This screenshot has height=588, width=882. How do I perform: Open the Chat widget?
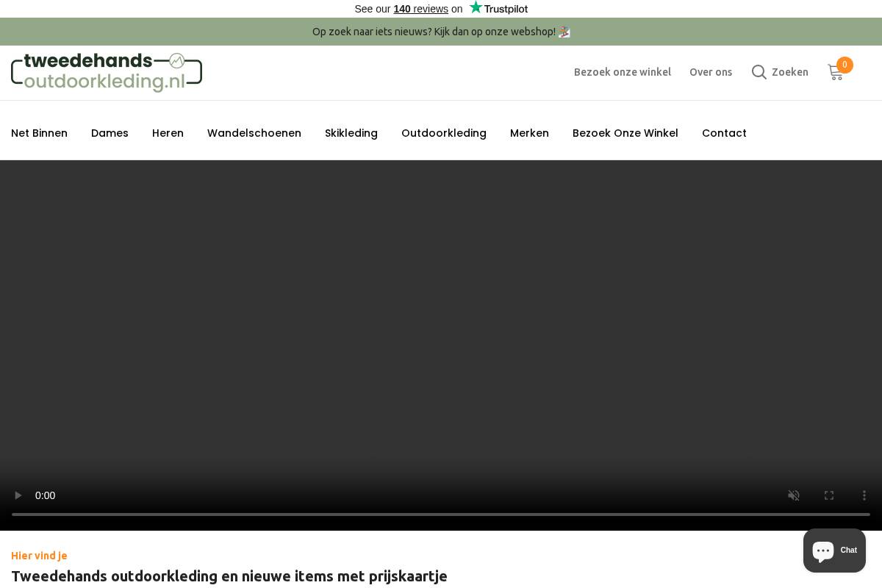pyautogui.click(x=834, y=551)
